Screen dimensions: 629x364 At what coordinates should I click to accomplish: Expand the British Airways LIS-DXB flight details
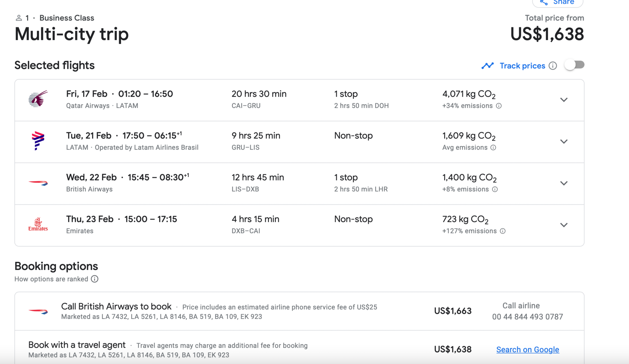tap(564, 183)
